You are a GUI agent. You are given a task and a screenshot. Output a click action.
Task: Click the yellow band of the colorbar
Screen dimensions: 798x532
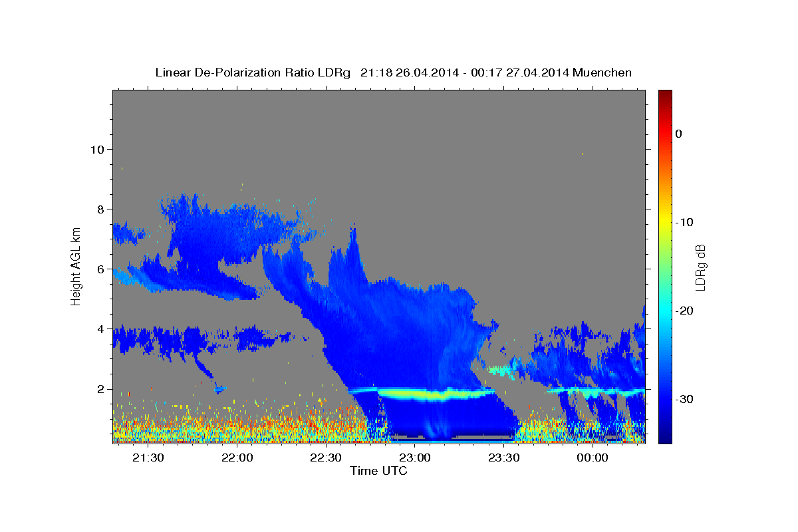(x=665, y=223)
